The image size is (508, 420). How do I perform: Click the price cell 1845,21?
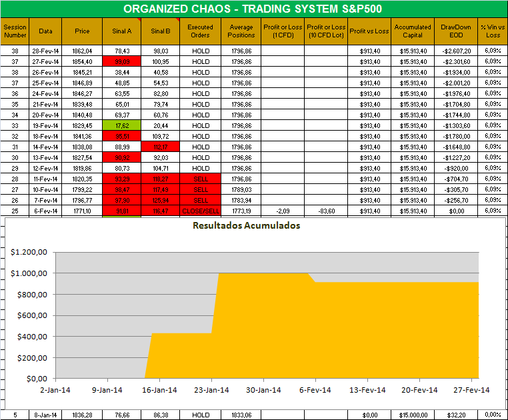[82, 72]
